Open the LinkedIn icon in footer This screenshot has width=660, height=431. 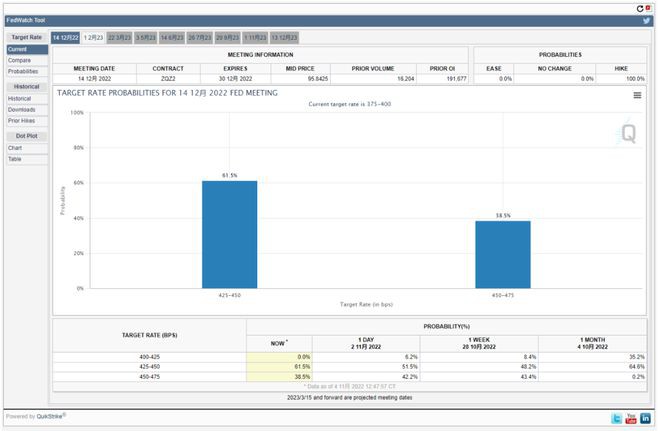(x=646, y=417)
